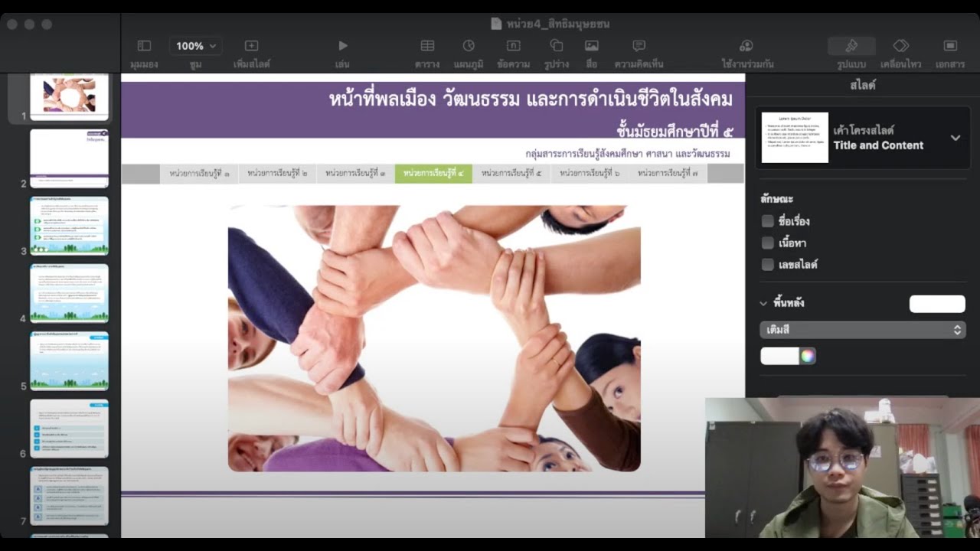Select slide 1 thumbnail in navigator
The width and height of the screenshot is (980, 551).
coord(69,96)
